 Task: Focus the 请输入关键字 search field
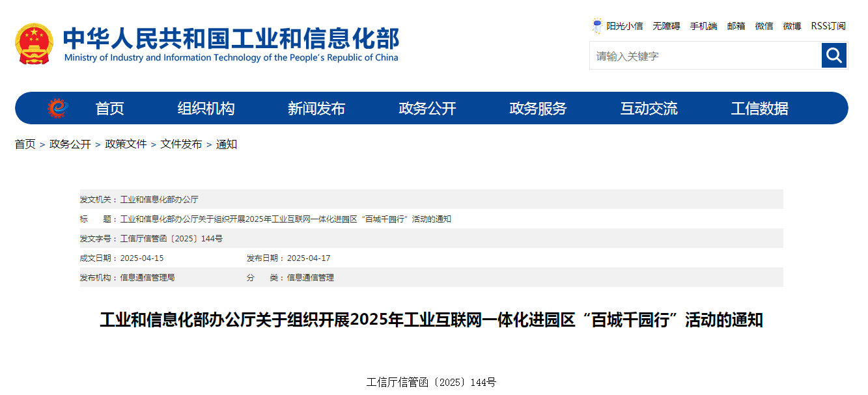click(x=706, y=56)
